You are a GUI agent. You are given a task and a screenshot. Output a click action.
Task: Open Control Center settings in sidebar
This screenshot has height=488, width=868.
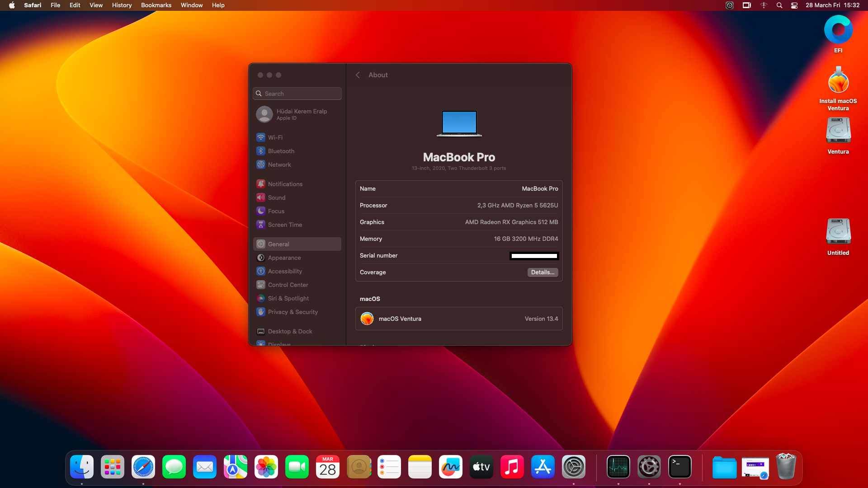288,285
